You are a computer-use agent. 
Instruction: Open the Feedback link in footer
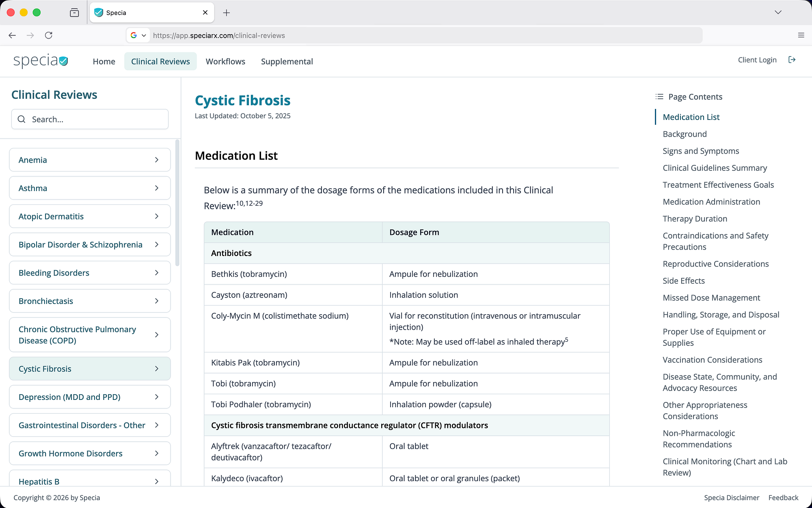coord(783,497)
